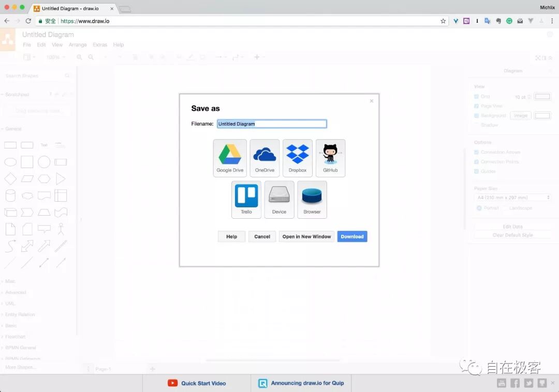
Task: Click the draw.io address bar URL
Action: (x=85, y=21)
